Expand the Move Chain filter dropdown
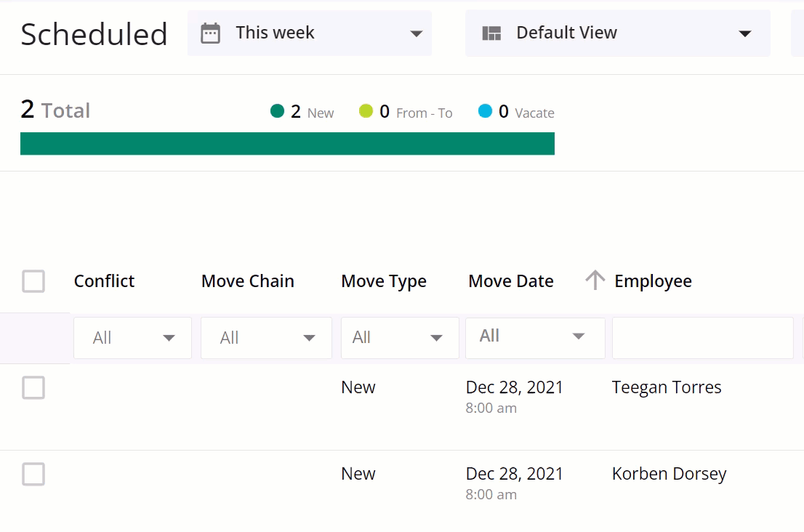804x532 pixels. [x=266, y=338]
